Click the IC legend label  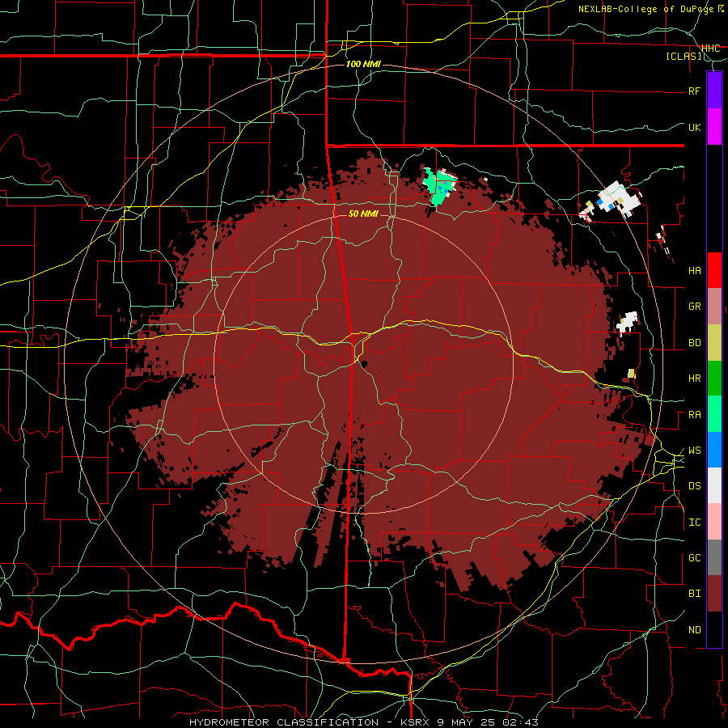pos(694,523)
